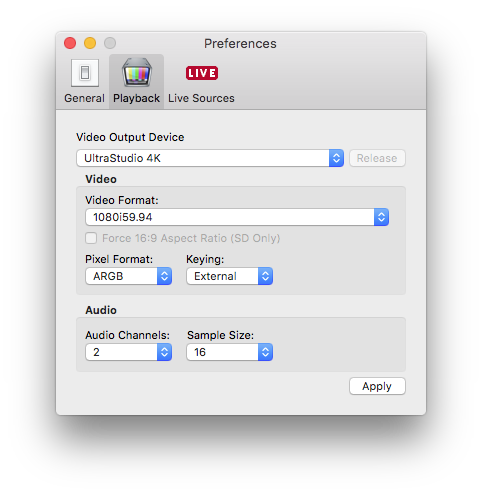The width and height of the screenshot is (482, 495).
Task: Click the General tab label text
Action: tap(84, 98)
